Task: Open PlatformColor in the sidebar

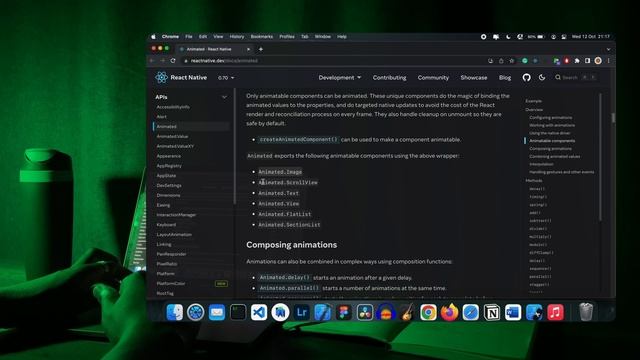Action: point(171,283)
